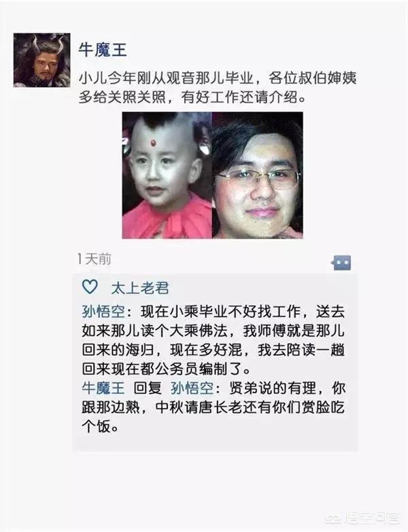Open 太上老君 in the likes list

pyautogui.click(x=139, y=288)
